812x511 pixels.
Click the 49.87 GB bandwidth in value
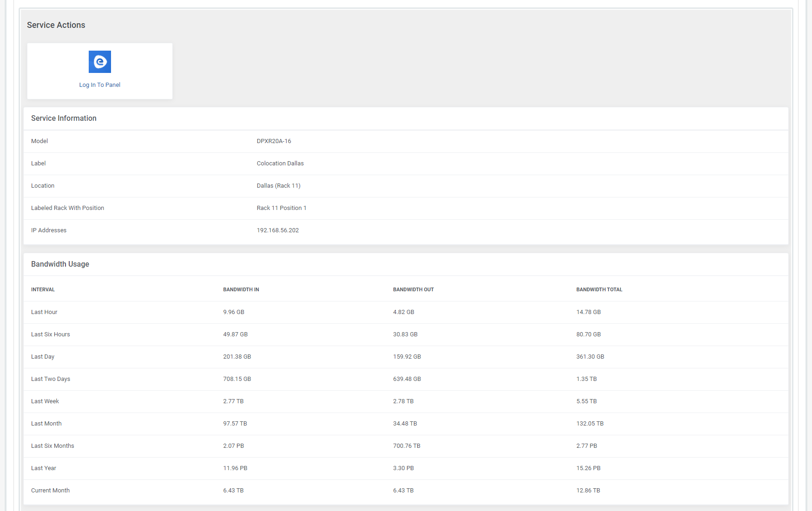tap(236, 334)
